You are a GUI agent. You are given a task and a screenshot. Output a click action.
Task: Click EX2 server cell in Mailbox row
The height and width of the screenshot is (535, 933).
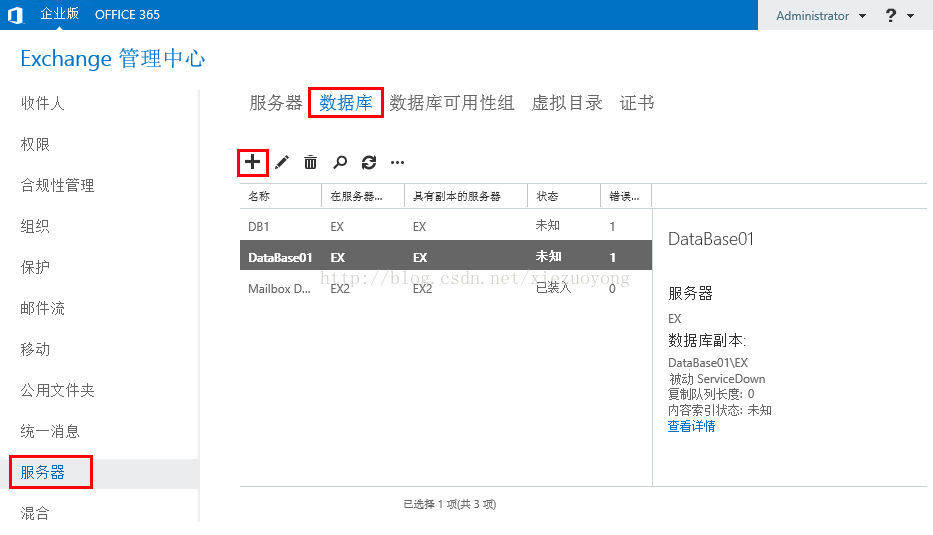pyautogui.click(x=340, y=289)
